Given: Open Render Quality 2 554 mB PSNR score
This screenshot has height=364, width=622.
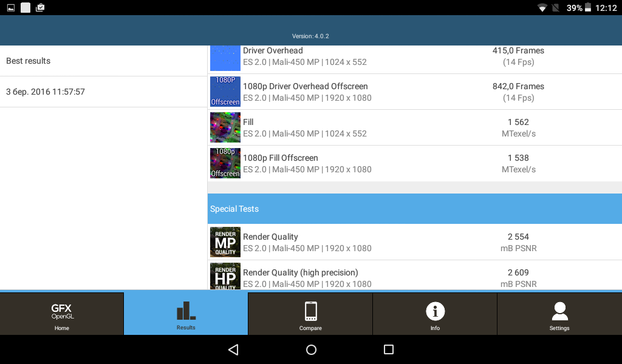Looking at the screenshot, I should [x=518, y=242].
